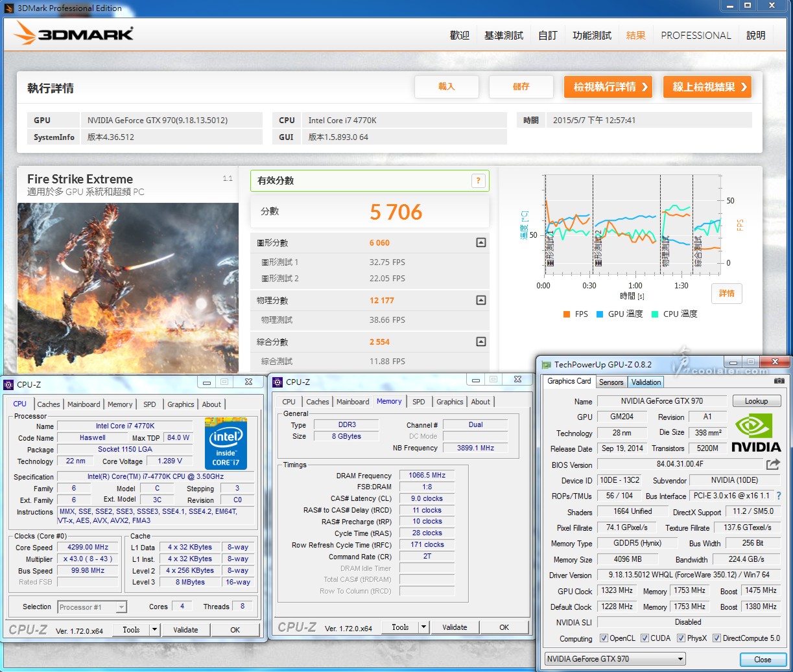Image resolution: width=793 pixels, height=672 pixels.
Task: Click OK in CPU-Z Memory window
Action: pyautogui.click(x=504, y=627)
